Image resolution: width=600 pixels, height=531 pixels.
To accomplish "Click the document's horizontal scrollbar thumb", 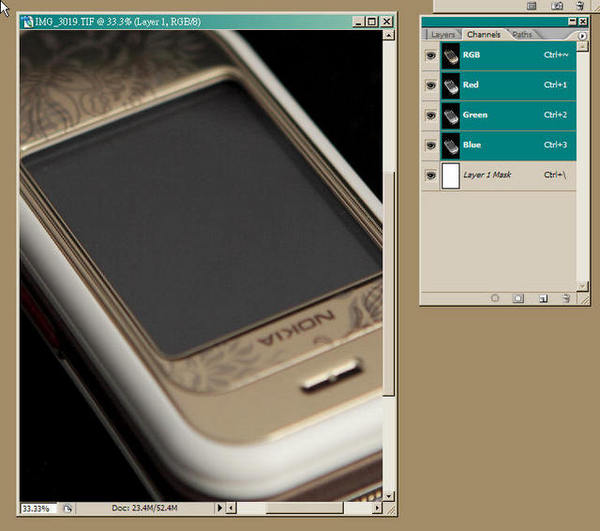I will tap(304, 508).
